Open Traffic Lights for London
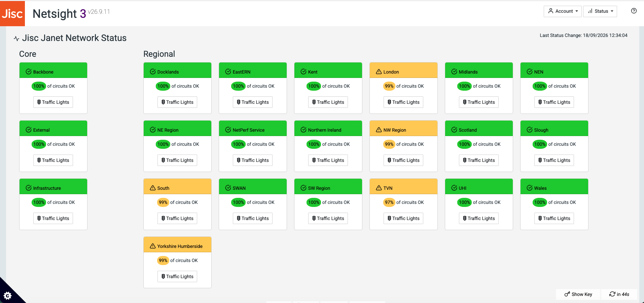This screenshot has width=644, height=303. 403,102
